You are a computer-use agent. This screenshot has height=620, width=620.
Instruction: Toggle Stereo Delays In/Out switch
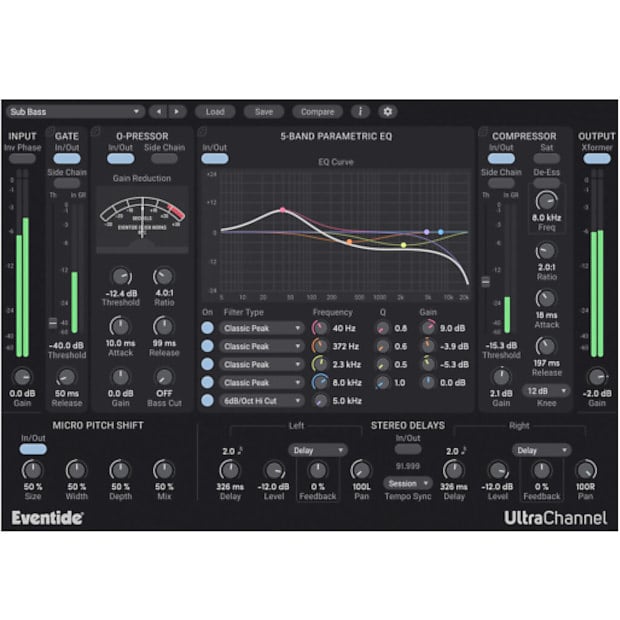coord(408,449)
